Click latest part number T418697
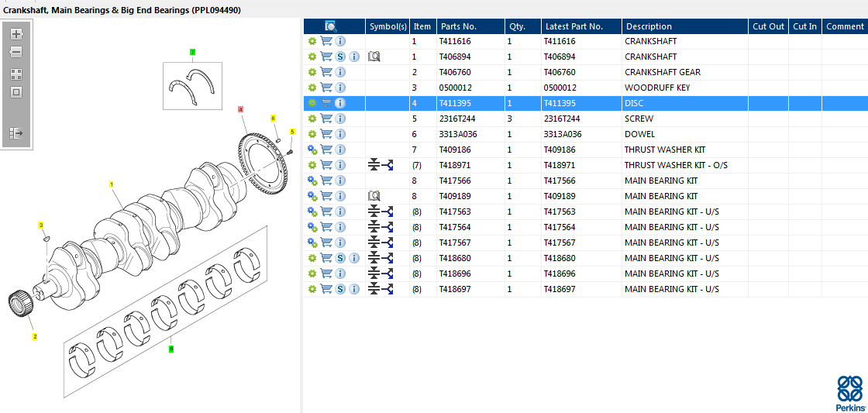Image resolution: width=868 pixels, height=413 pixels. [560, 289]
